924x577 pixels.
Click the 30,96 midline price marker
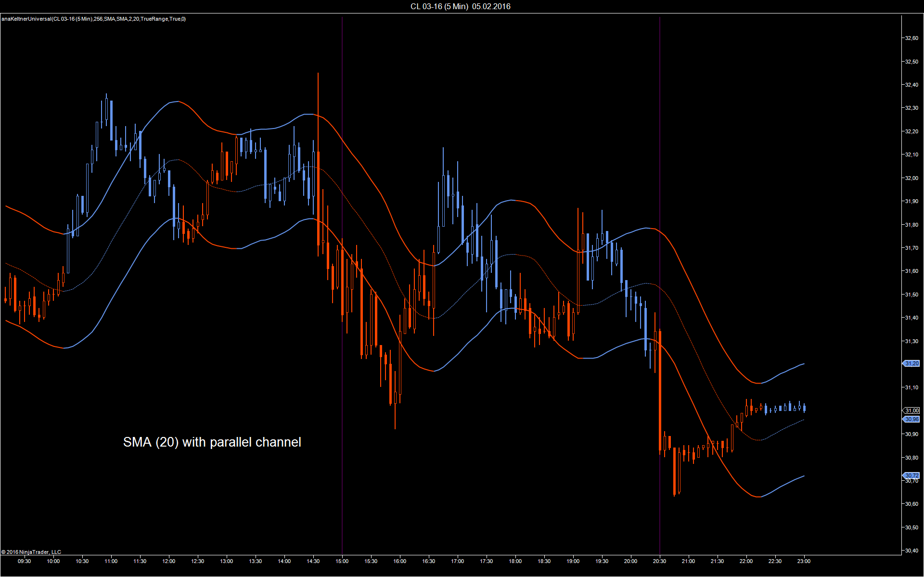click(x=911, y=419)
